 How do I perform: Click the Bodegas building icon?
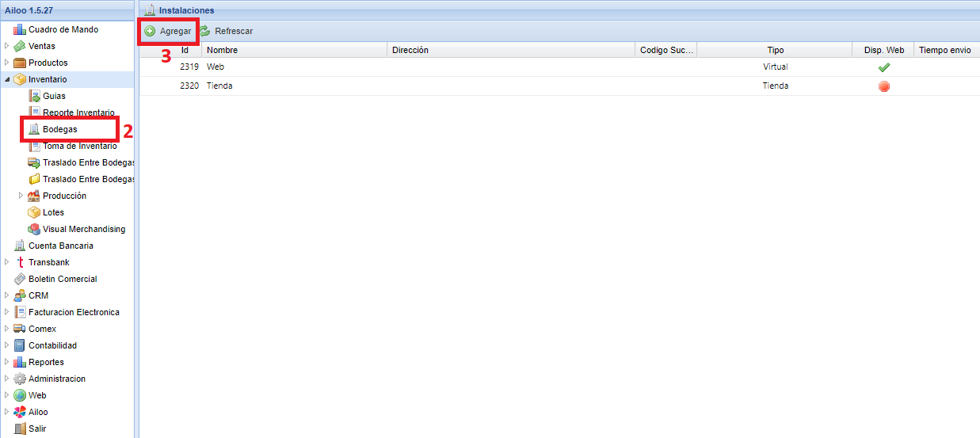pyautogui.click(x=34, y=129)
